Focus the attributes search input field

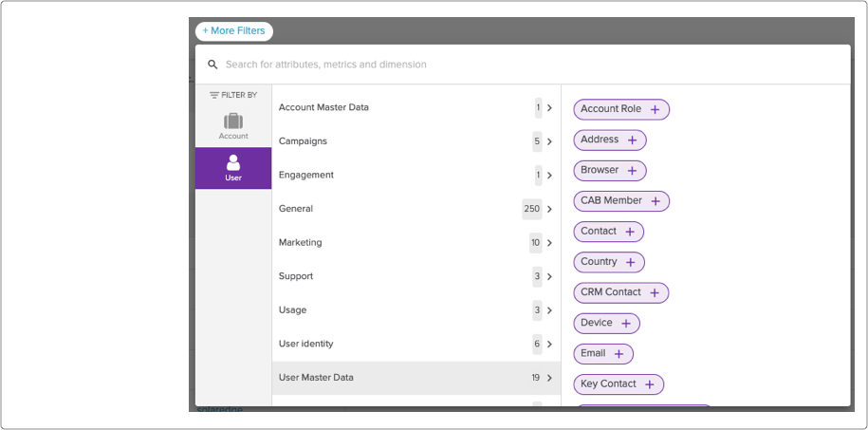point(531,65)
